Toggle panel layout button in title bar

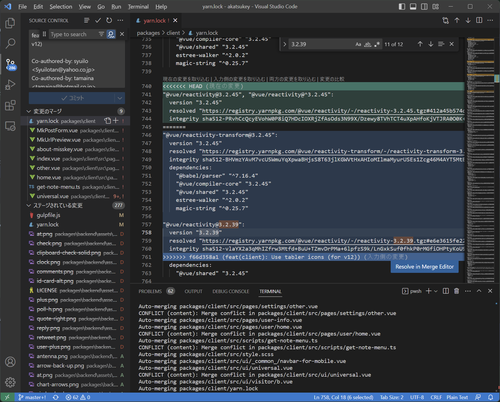click(x=413, y=7)
